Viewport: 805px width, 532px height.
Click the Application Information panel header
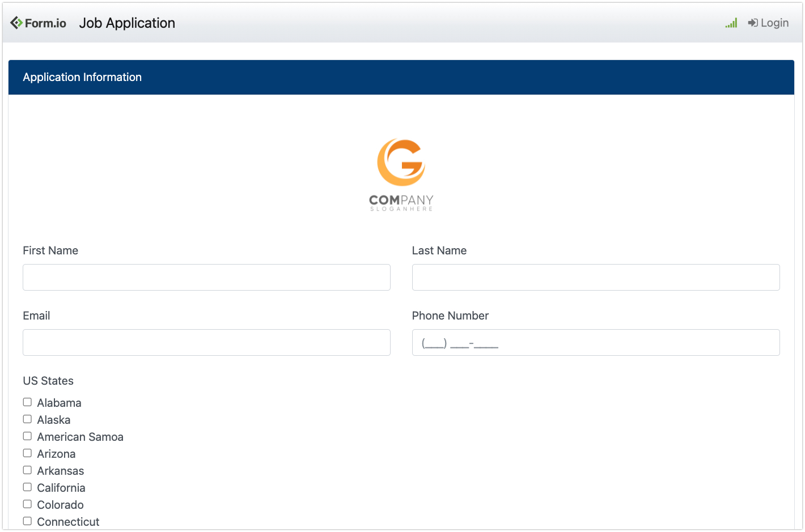click(x=401, y=77)
